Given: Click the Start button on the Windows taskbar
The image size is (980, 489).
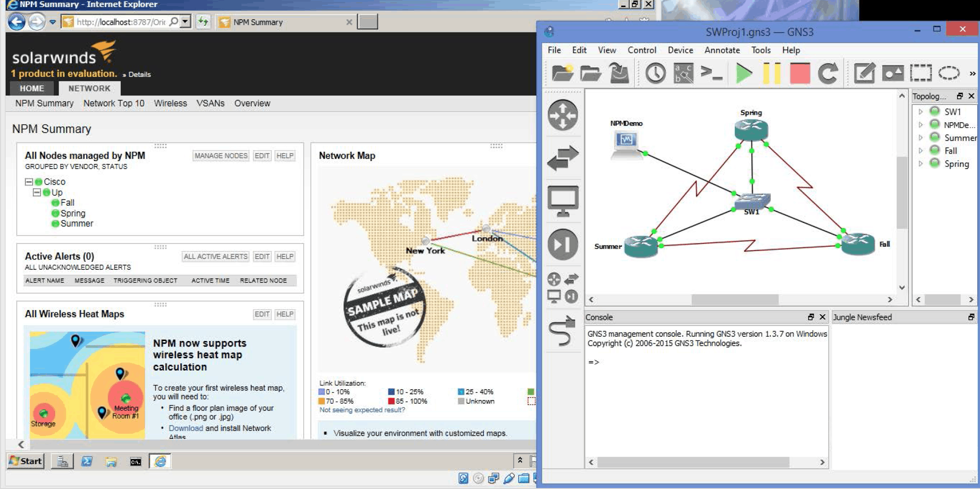Looking at the screenshot, I should [26, 461].
